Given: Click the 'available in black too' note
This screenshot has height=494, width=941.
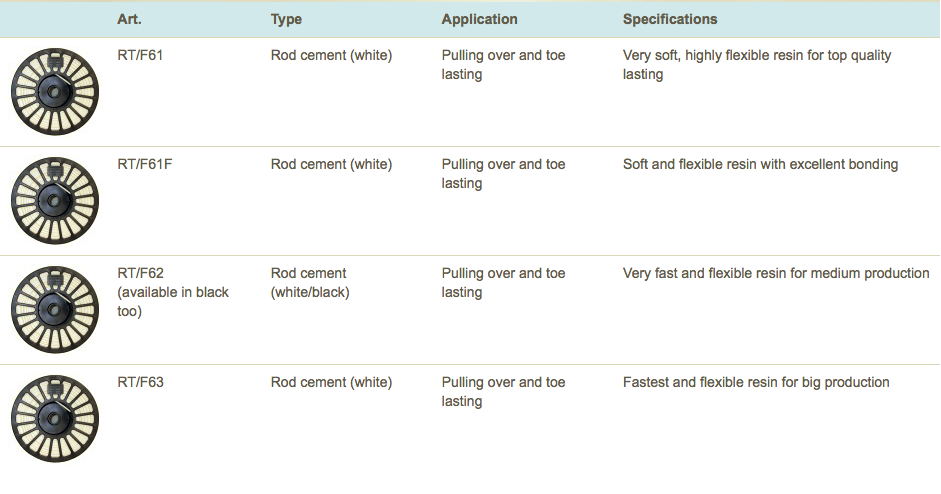Looking at the screenshot, I should (173, 302).
